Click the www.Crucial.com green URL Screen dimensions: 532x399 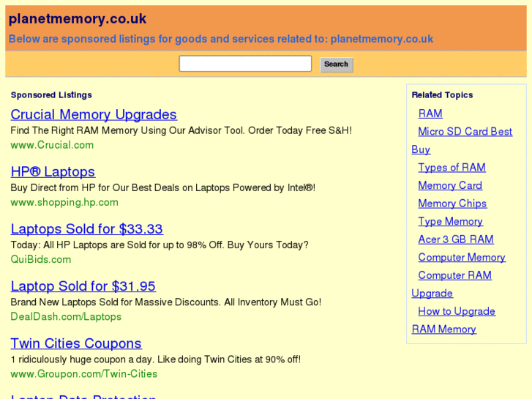pos(52,145)
